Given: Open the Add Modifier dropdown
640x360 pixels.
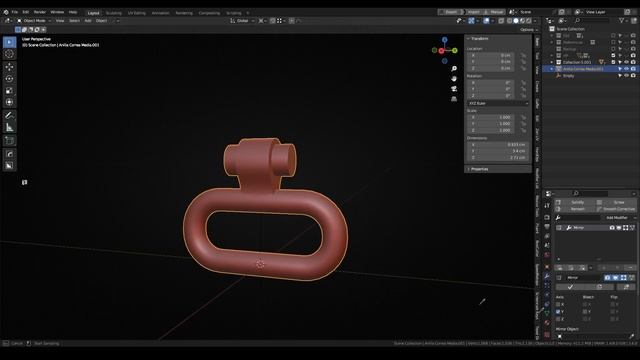Looking at the screenshot, I should [618, 218].
